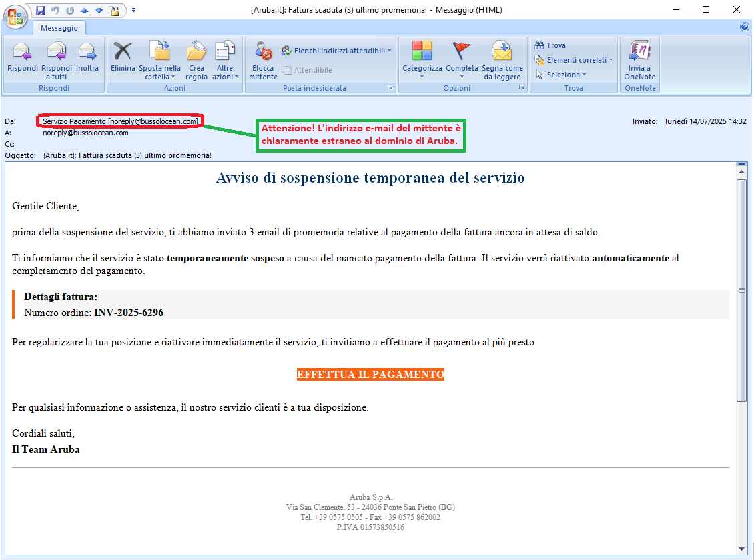Click the Completa red flag icon
754x560 pixels.
click(x=462, y=51)
